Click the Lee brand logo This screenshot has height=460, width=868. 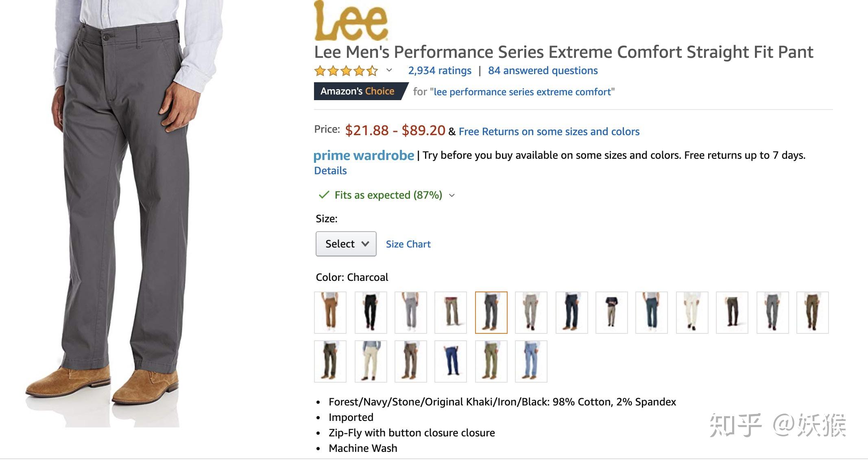(351, 21)
